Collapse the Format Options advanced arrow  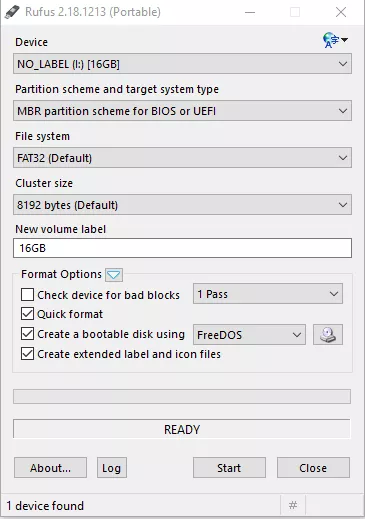pyautogui.click(x=114, y=275)
